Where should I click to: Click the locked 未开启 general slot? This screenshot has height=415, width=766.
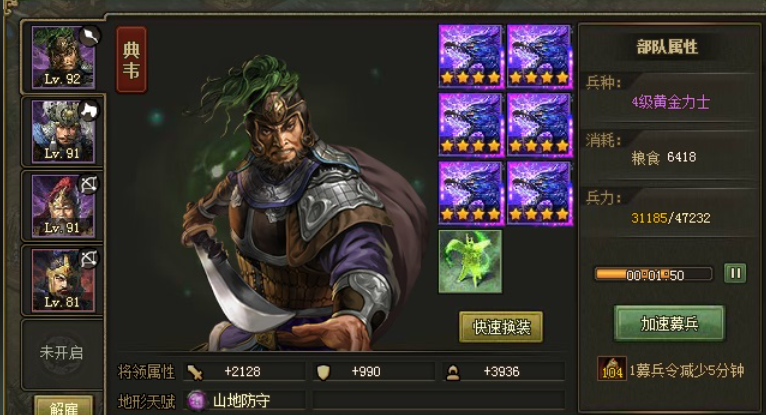pos(62,353)
